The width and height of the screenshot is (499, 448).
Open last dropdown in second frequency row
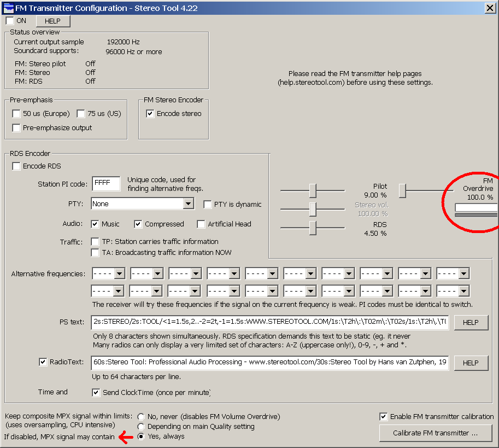click(x=463, y=291)
